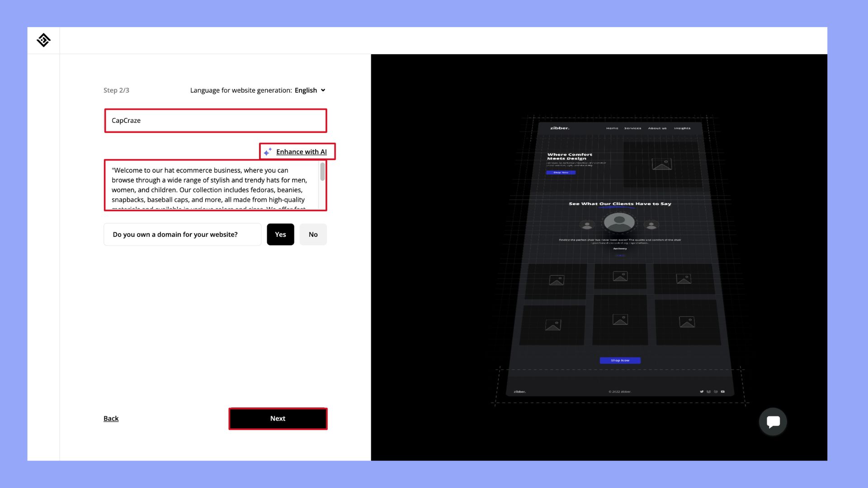The width and height of the screenshot is (868, 488).
Task: Open the language dropdown arrow
Action: click(x=323, y=90)
